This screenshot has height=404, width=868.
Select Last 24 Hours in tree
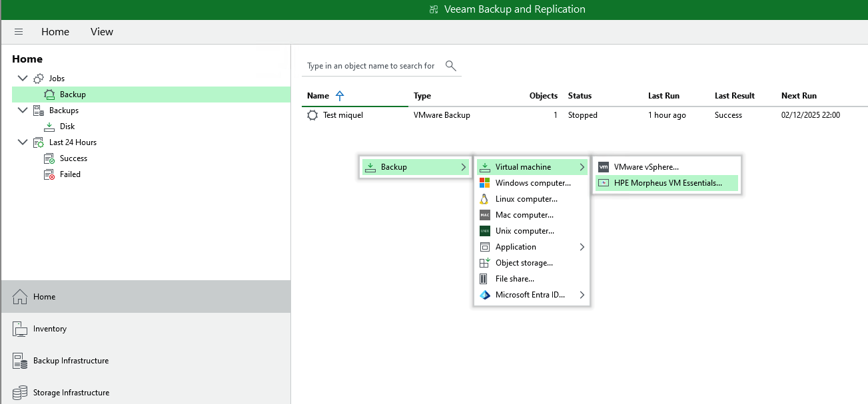point(73,142)
